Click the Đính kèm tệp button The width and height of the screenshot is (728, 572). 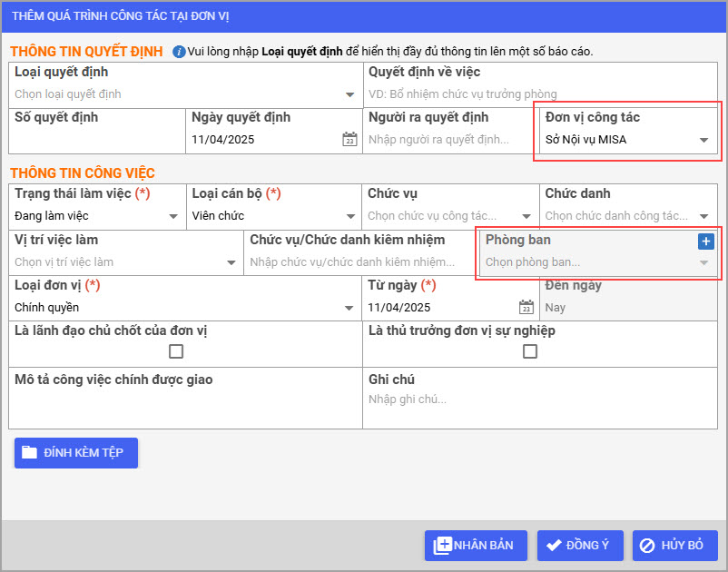pyautogui.click(x=76, y=452)
